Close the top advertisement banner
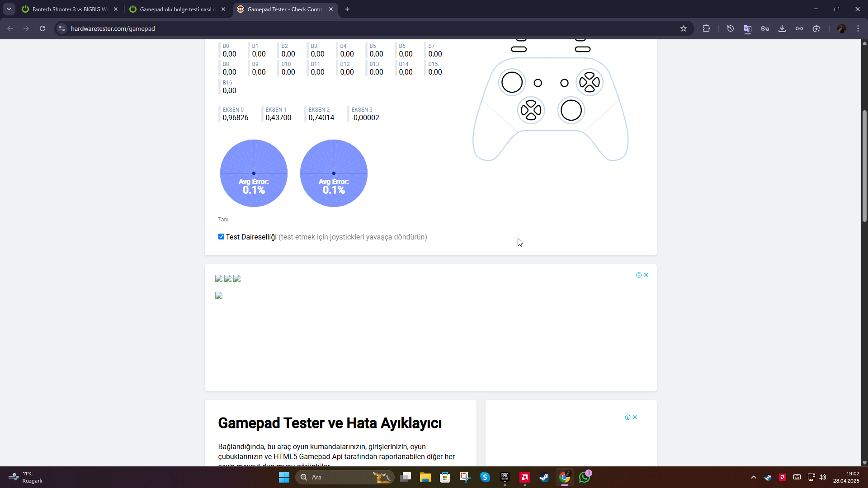Image resolution: width=868 pixels, height=488 pixels. pyautogui.click(x=646, y=275)
